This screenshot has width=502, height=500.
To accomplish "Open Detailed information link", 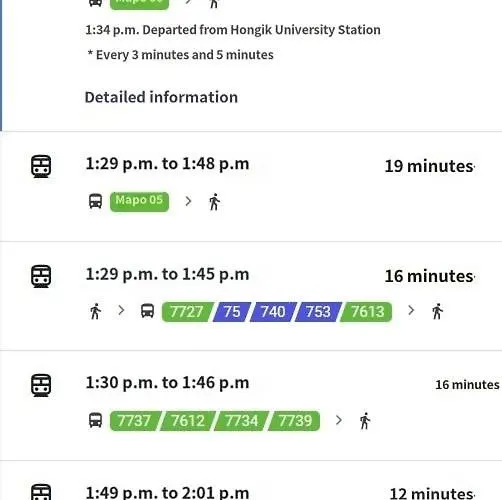I will point(161,97).
